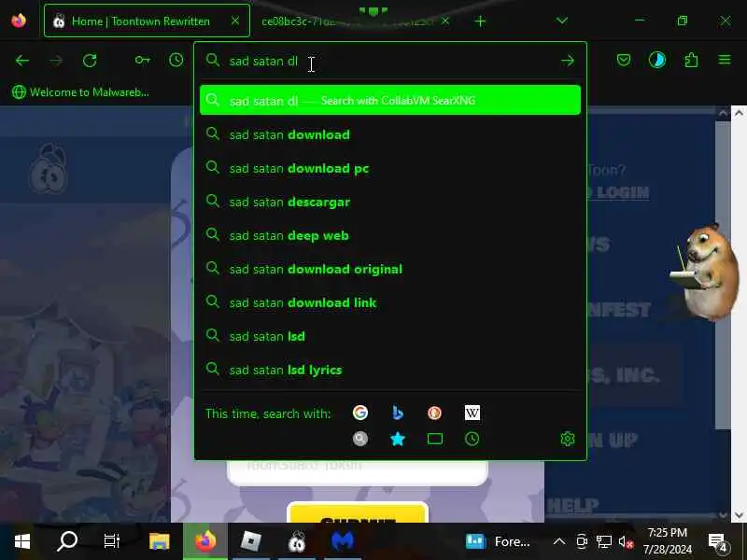Open Toontown Rewritten launcher taskbar icon
Image resolution: width=747 pixels, height=560 pixels.
[296, 541]
